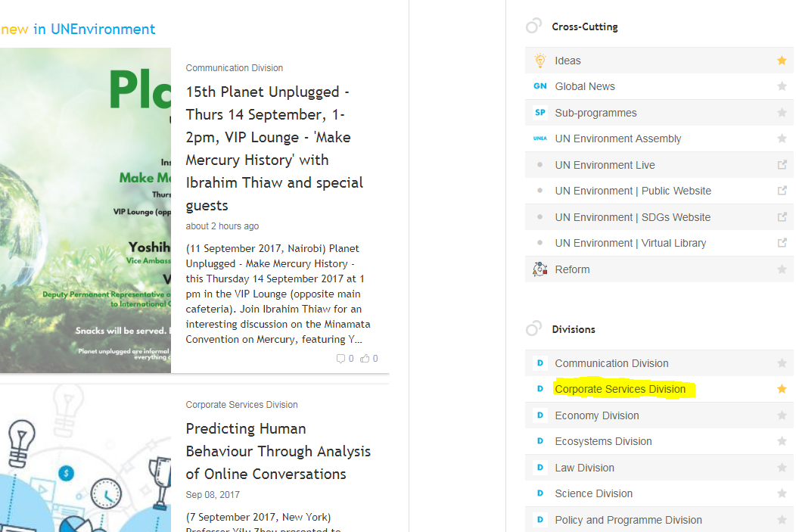
Task: Go to Sub-programmes
Action: [595, 114]
